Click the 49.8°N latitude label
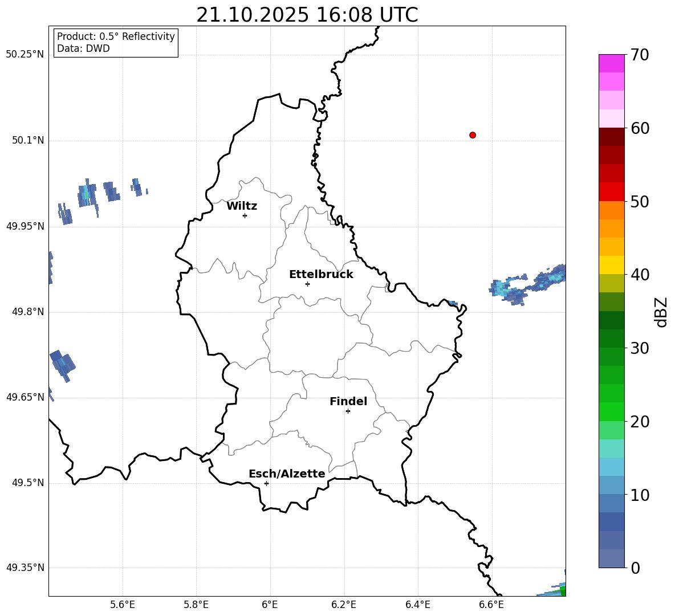Viewport: 675px width, 616px height. 28,312
